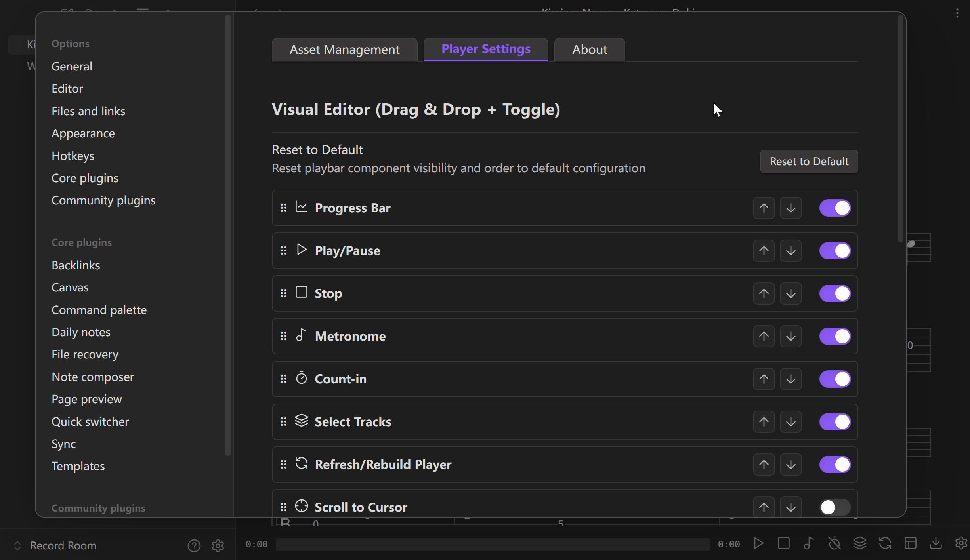The width and height of the screenshot is (970, 560).
Task: Move Play/Pause up with its arrow
Action: pos(764,251)
